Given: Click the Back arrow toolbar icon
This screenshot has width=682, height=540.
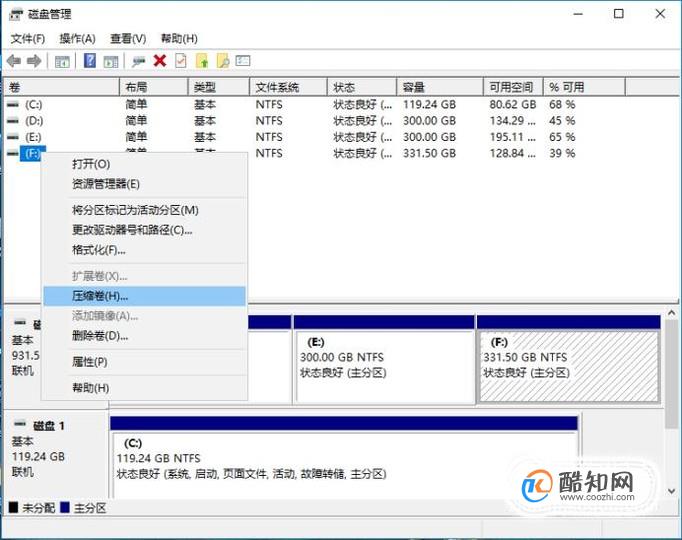Looking at the screenshot, I should point(14,61).
